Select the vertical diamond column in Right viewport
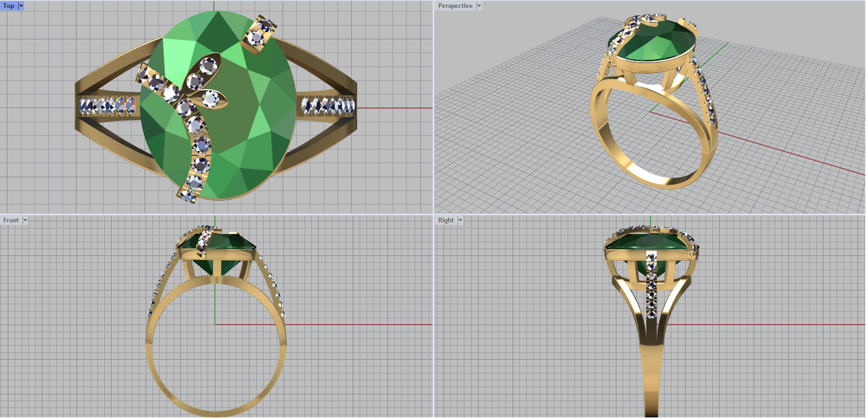868x419 pixels. click(651, 282)
